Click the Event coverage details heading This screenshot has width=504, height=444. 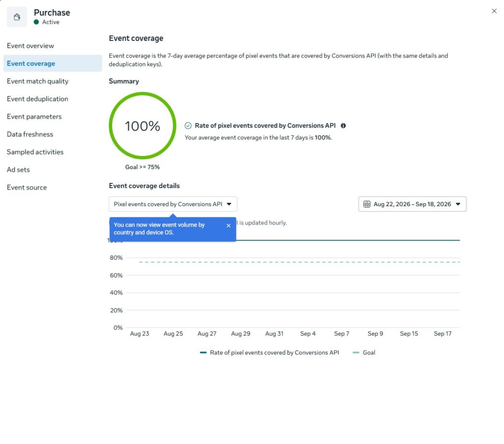click(144, 186)
